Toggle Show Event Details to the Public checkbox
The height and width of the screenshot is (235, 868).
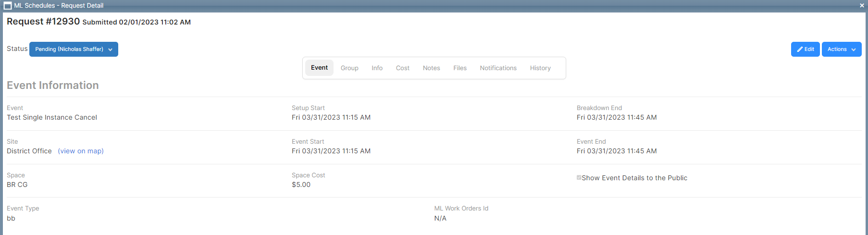[x=579, y=177]
